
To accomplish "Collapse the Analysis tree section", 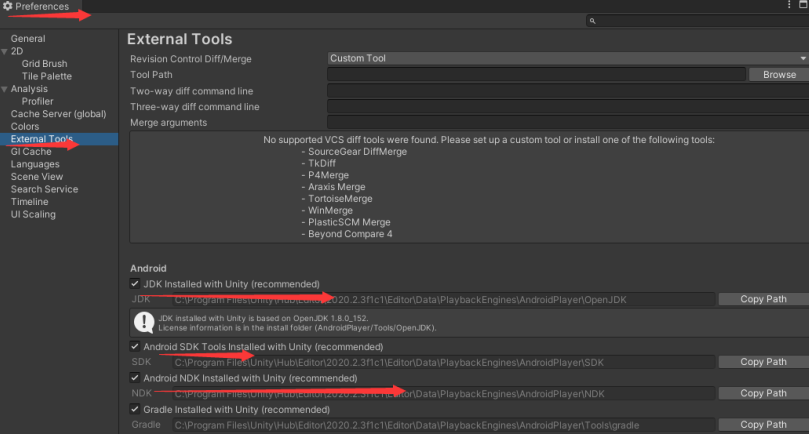I will pos(5,89).
